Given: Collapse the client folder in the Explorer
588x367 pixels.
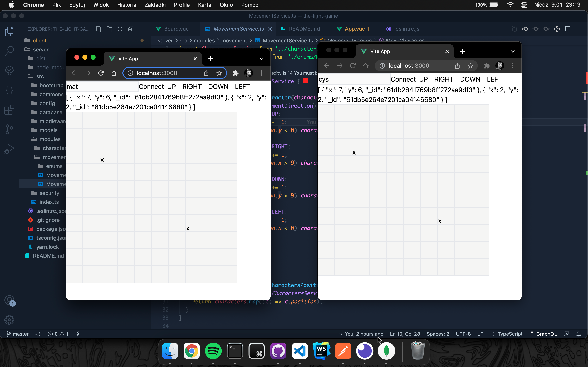Looking at the screenshot, I should pyautogui.click(x=40, y=40).
